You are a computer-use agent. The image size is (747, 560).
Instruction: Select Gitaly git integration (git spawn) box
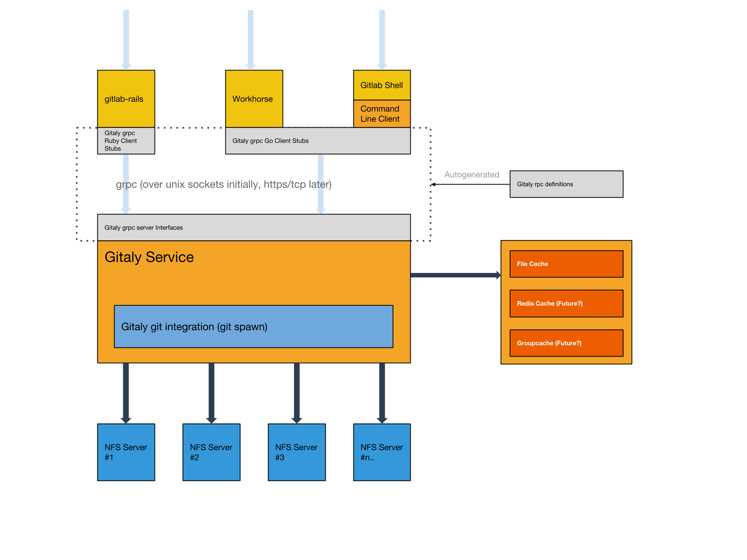coord(253,326)
